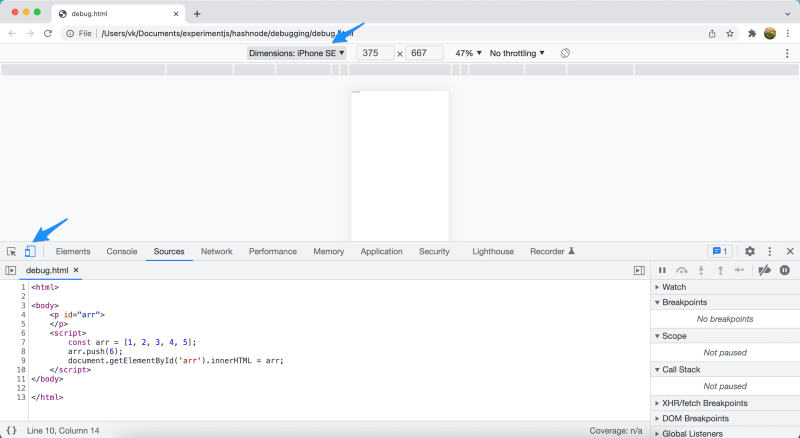The image size is (800, 438).
Task: View the File site information icon
Action: pos(79,34)
